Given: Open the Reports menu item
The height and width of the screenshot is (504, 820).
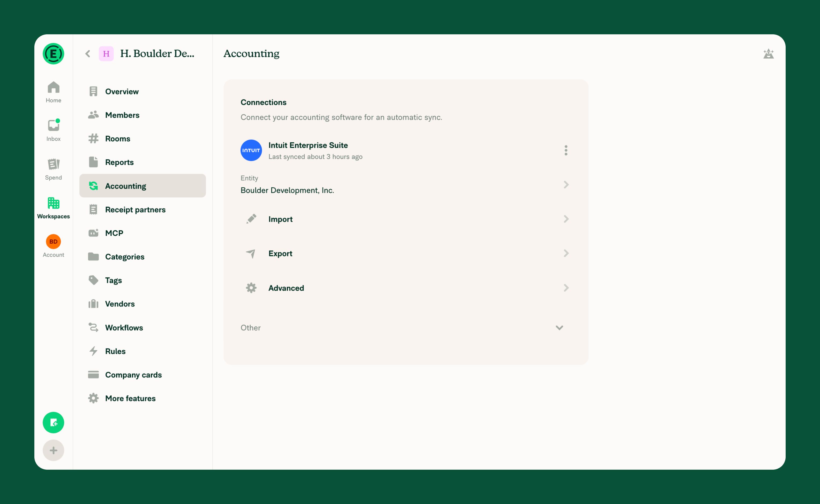Looking at the screenshot, I should click(142, 162).
